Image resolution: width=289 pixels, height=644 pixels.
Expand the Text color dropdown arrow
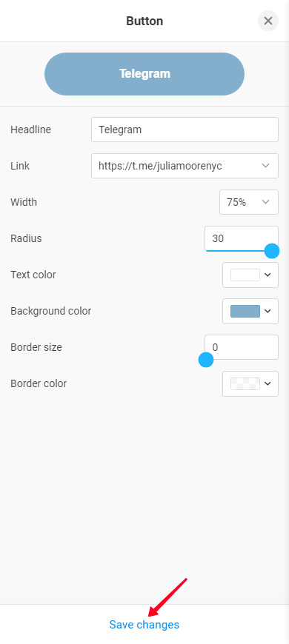click(268, 275)
